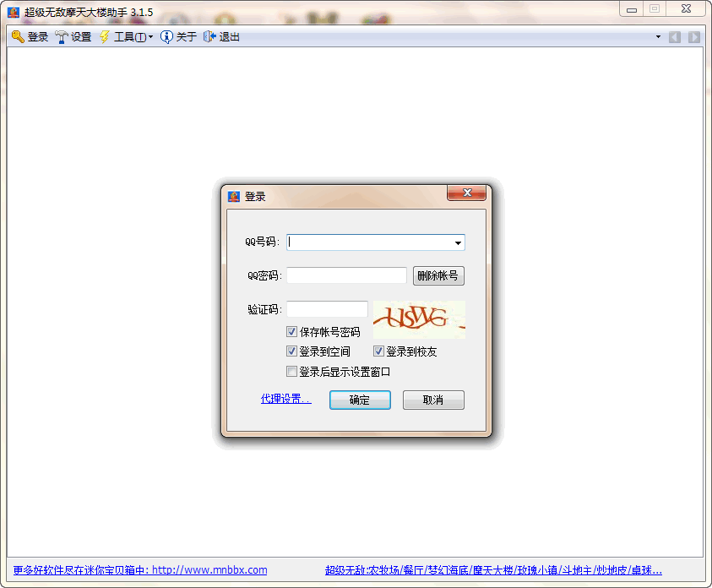Select the hammer 设置 icon on toolbar
This screenshot has height=588, width=712.
61,36
